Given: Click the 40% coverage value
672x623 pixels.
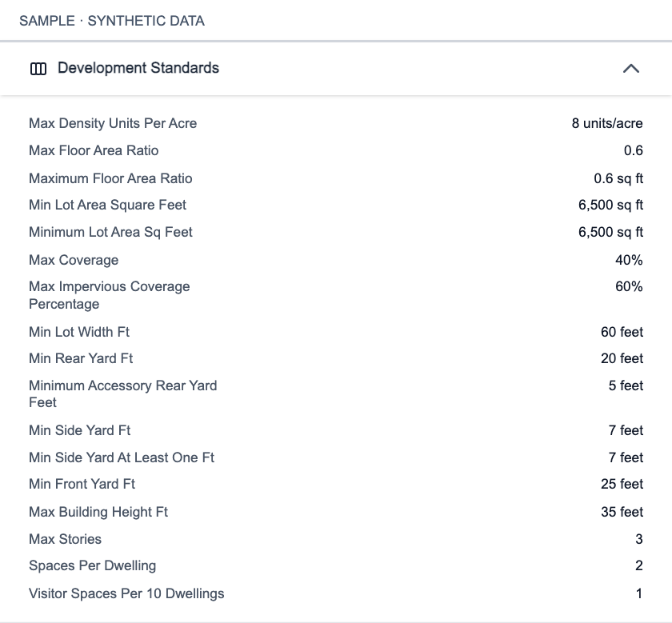Looking at the screenshot, I should coord(629,260).
